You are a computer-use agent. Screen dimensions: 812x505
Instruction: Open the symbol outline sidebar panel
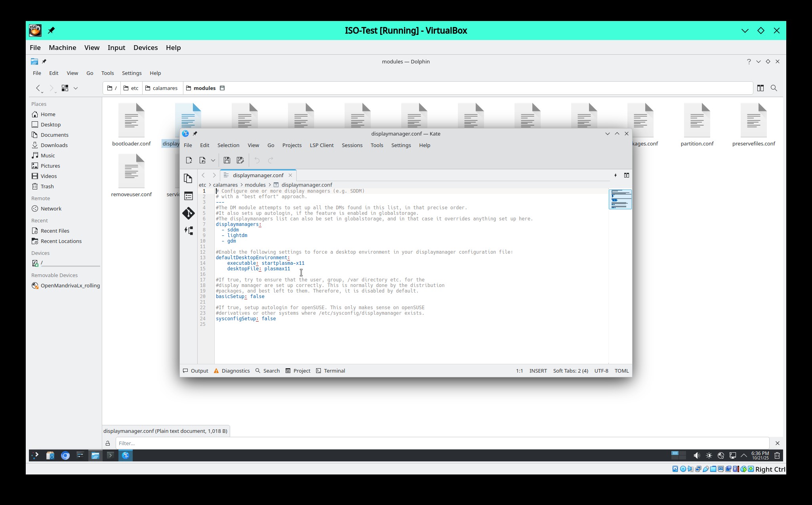point(189,196)
